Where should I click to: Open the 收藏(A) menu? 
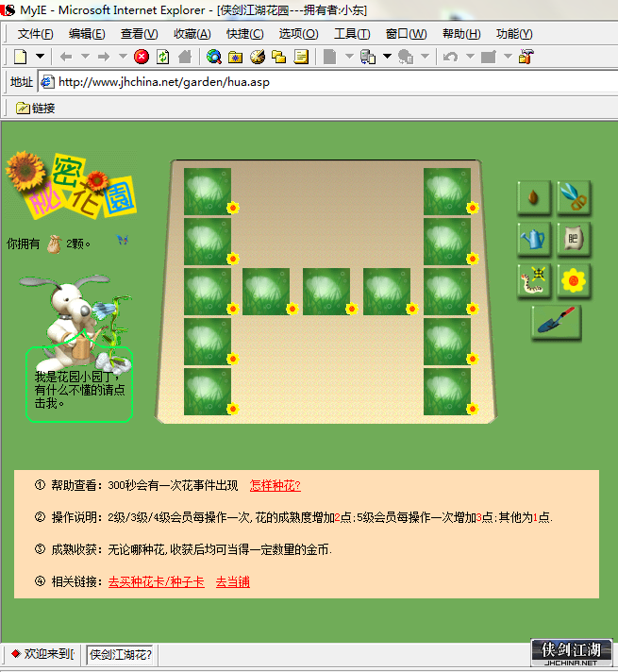pos(192,33)
